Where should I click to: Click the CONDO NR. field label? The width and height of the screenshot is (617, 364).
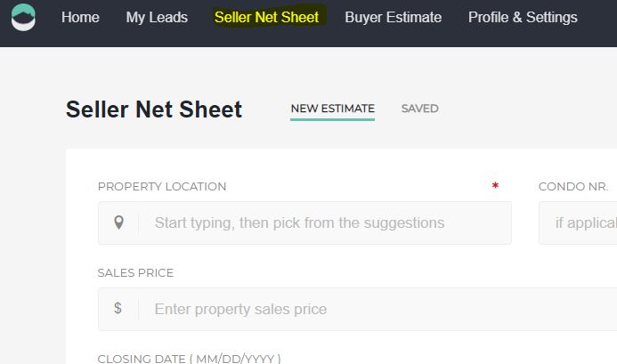click(573, 187)
